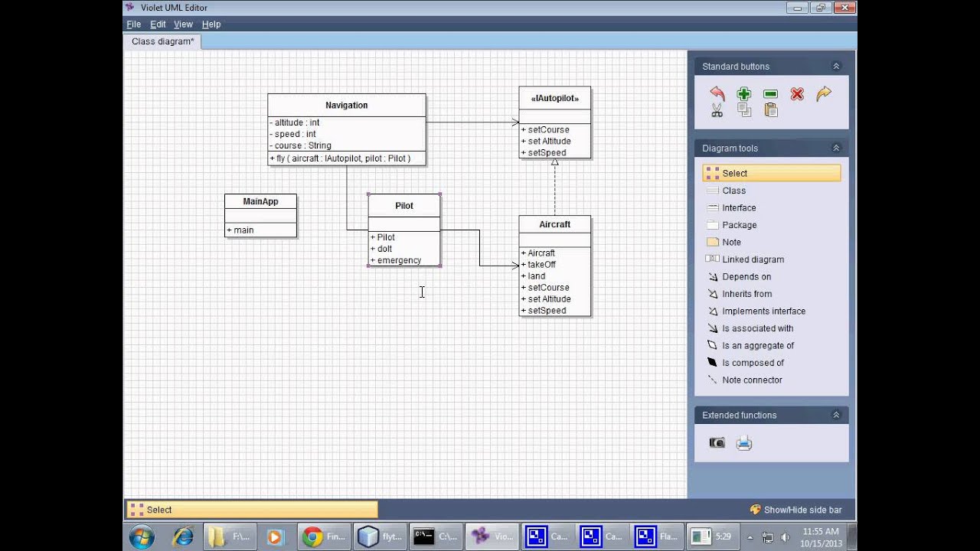Click the Aircraft class title
The height and width of the screenshot is (551, 980).
(554, 224)
